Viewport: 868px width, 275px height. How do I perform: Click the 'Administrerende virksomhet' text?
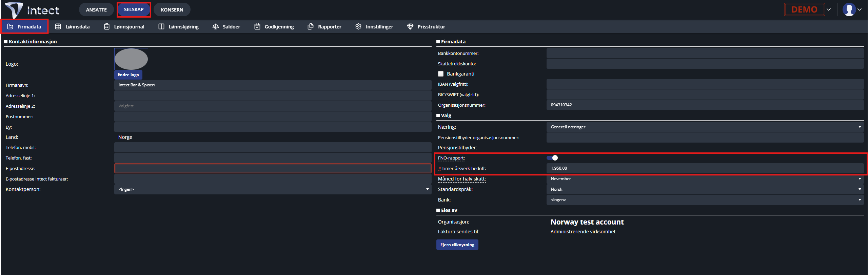tap(583, 232)
